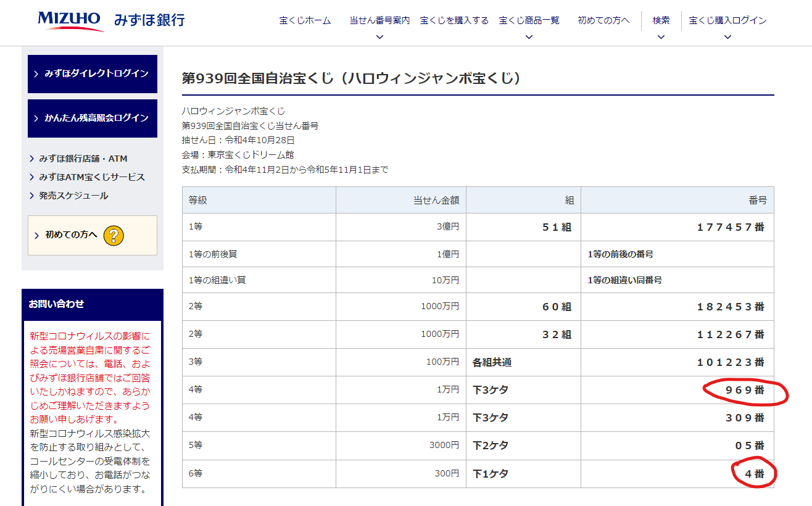Image resolution: width=812 pixels, height=506 pixels.
Task: Select 2等 group 60組
Action: 557,307
